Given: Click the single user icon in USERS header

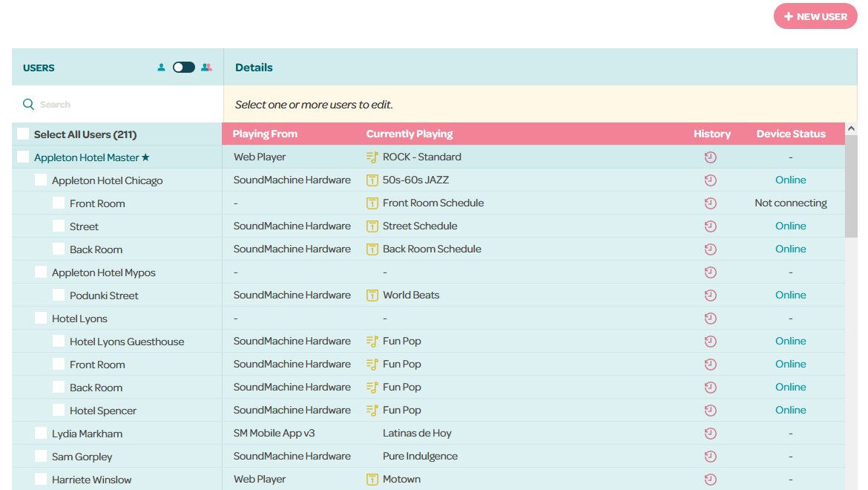Looking at the screenshot, I should [161, 67].
